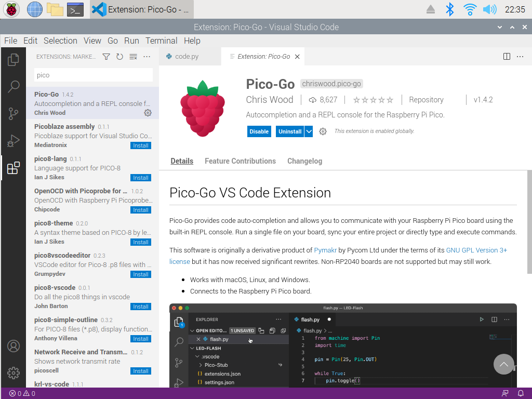Install OpenOCD with Picoprobe extension
Viewport: 532px width, 399px height.
coord(141,210)
